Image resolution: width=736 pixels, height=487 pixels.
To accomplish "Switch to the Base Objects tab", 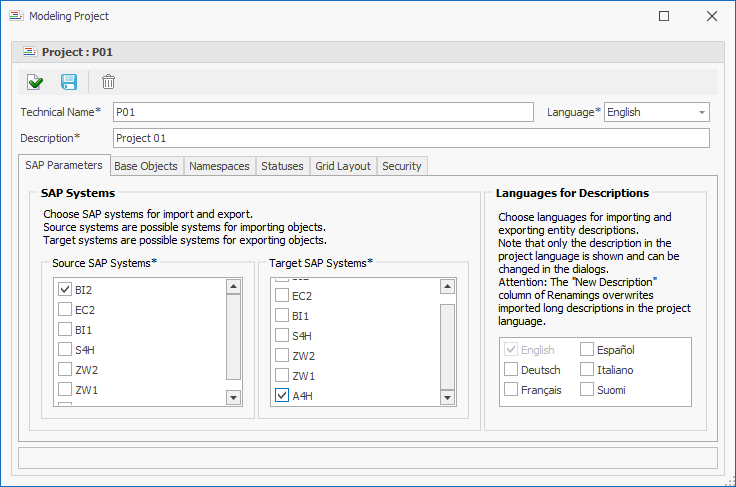I will click(146, 166).
